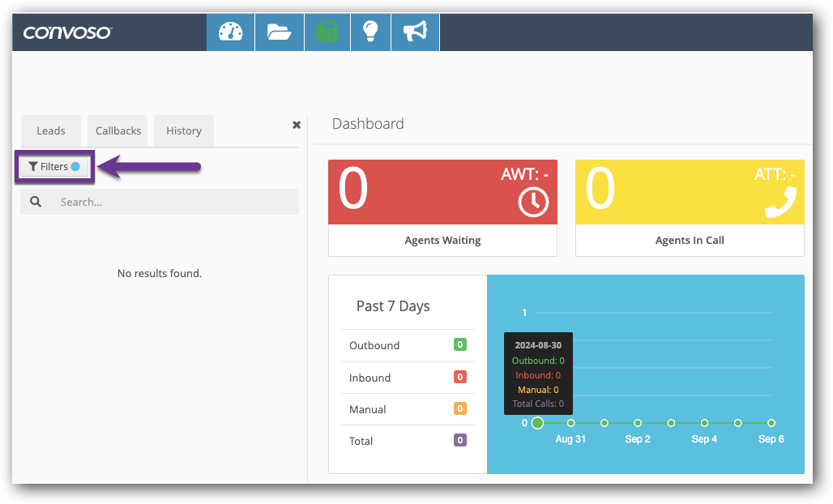Select the green phone dialer icon

(x=327, y=32)
